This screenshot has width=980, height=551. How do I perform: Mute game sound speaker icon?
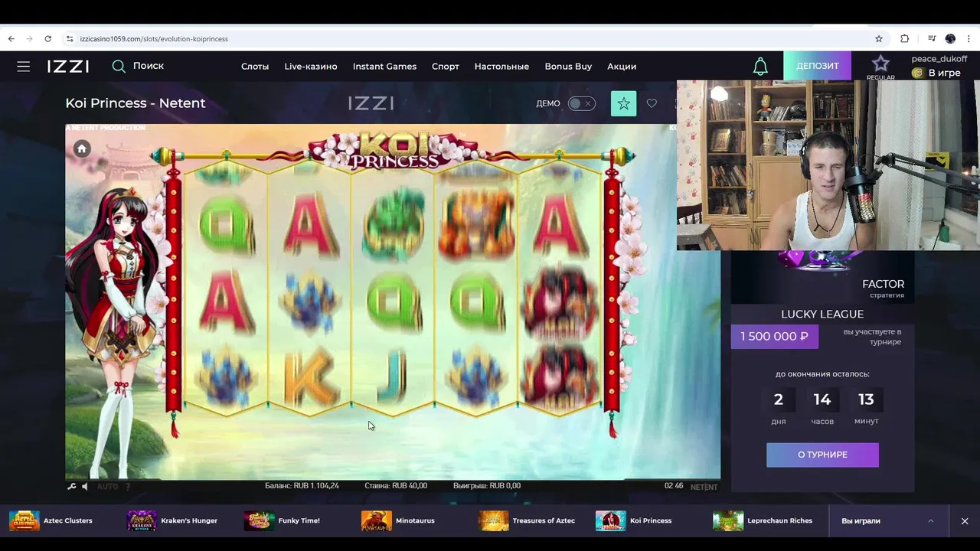coord(85,486)
